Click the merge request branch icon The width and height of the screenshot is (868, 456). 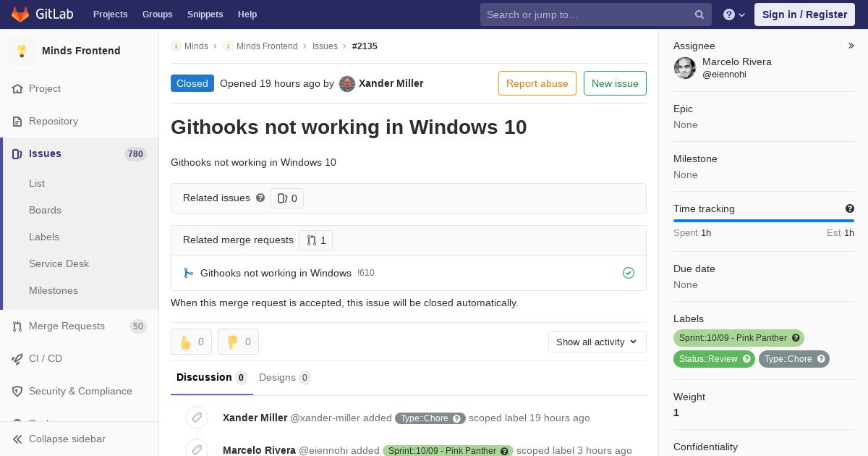click(x=188, y=273)
